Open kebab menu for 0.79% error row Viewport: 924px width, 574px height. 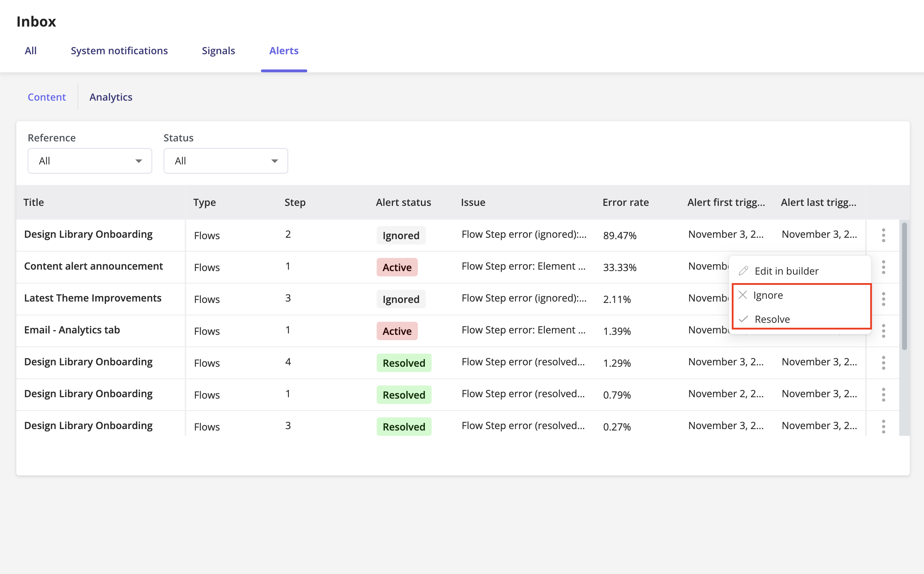pyautogui.click(x=883, y=395)
